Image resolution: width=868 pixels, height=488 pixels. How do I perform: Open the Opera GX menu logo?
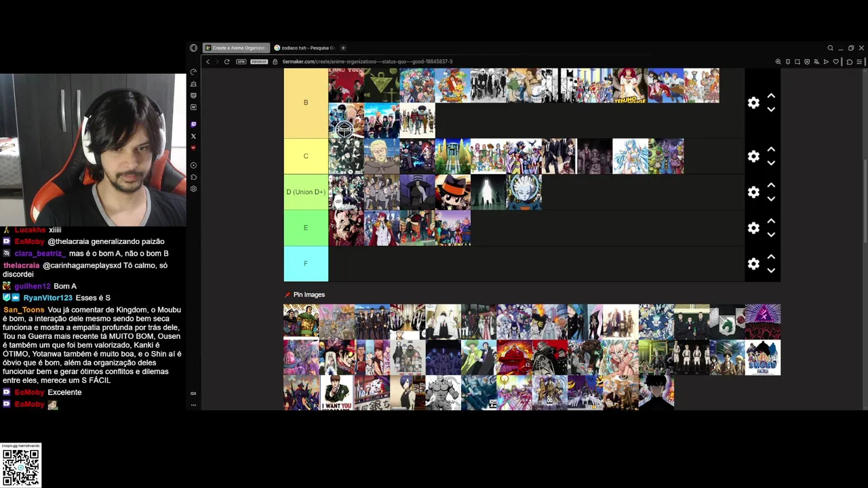193,48
